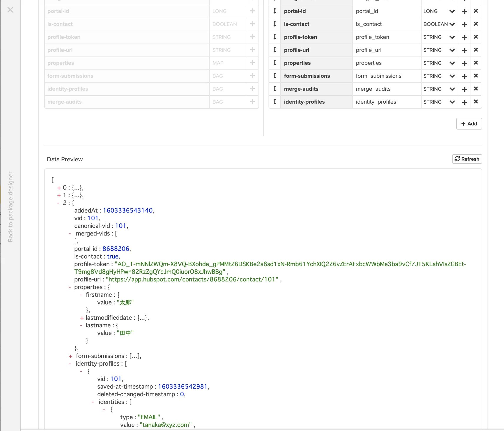Add is-contact field from source list

click(x=252, y=24)
